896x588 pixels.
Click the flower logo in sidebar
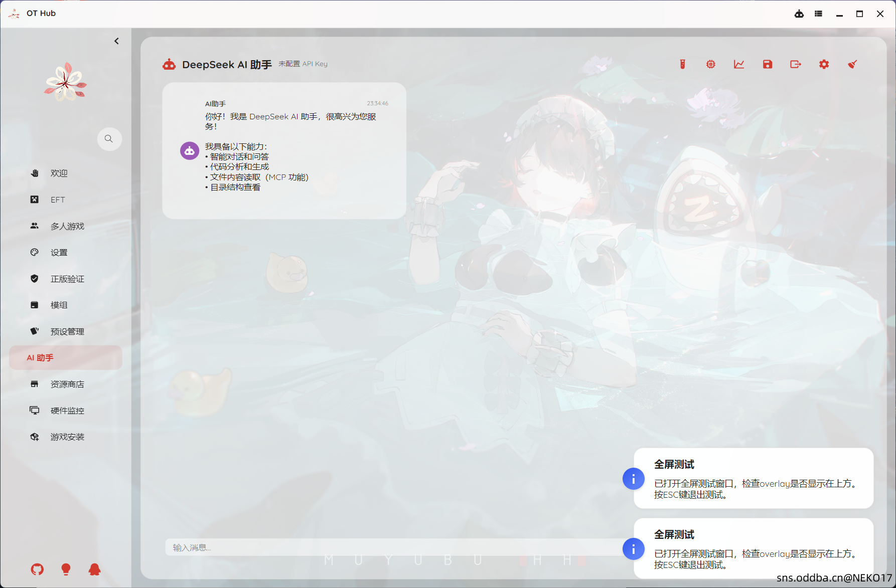pos(66,82)
